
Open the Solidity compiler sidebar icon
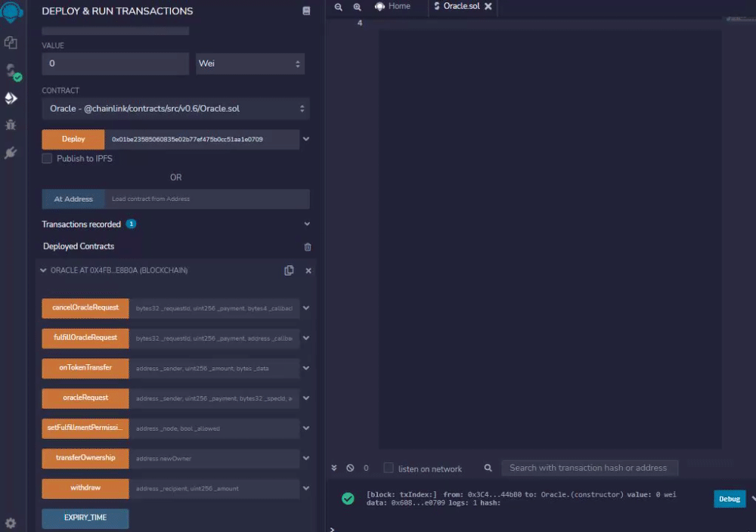[x=11, y=71]
